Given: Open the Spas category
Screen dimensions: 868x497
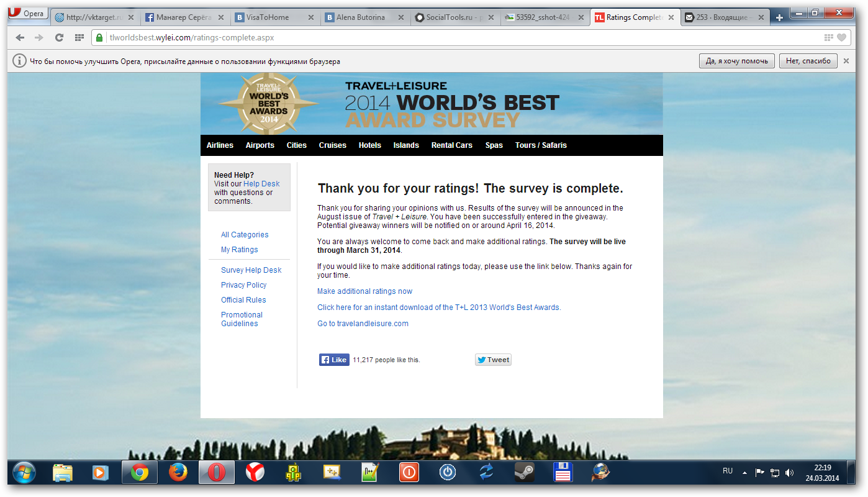Looking at the screenshot, I should coord(494,145).
